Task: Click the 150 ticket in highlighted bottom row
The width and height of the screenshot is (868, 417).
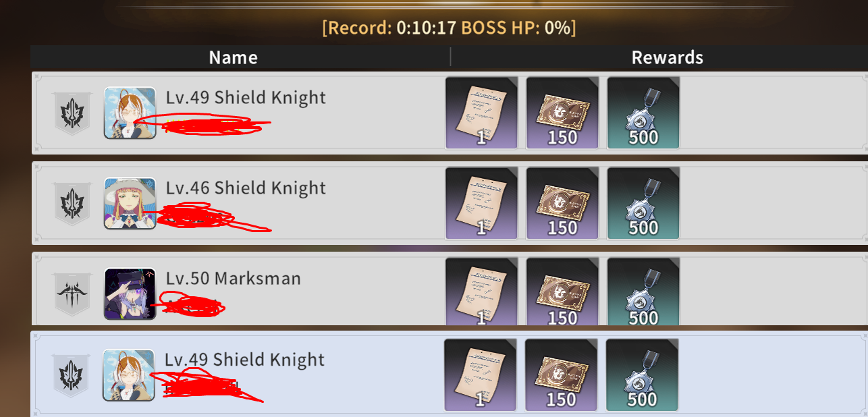Action: pos(561,374)
